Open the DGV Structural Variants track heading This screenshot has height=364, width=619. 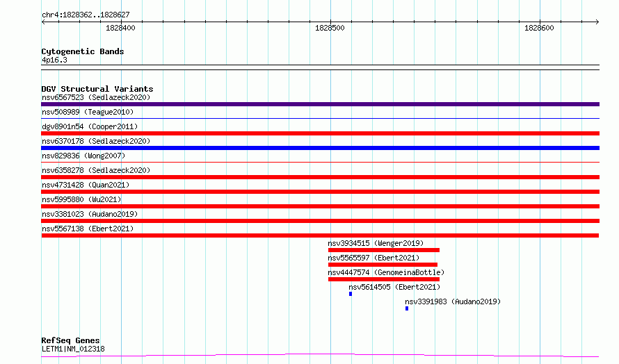pyautogui.click(x=97, y=89)
